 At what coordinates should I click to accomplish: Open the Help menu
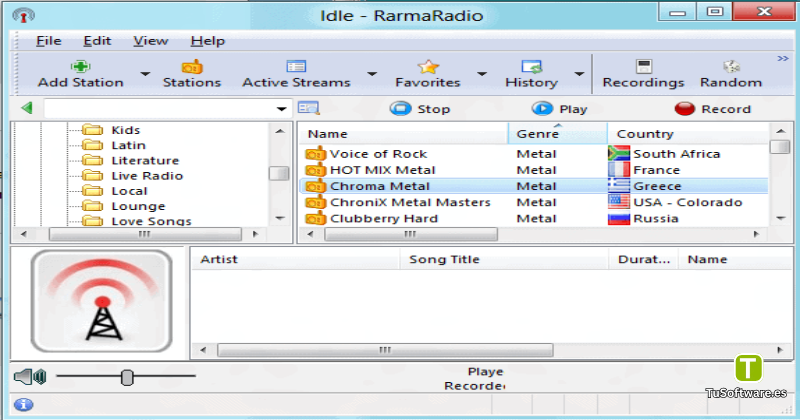click(208, 41)
